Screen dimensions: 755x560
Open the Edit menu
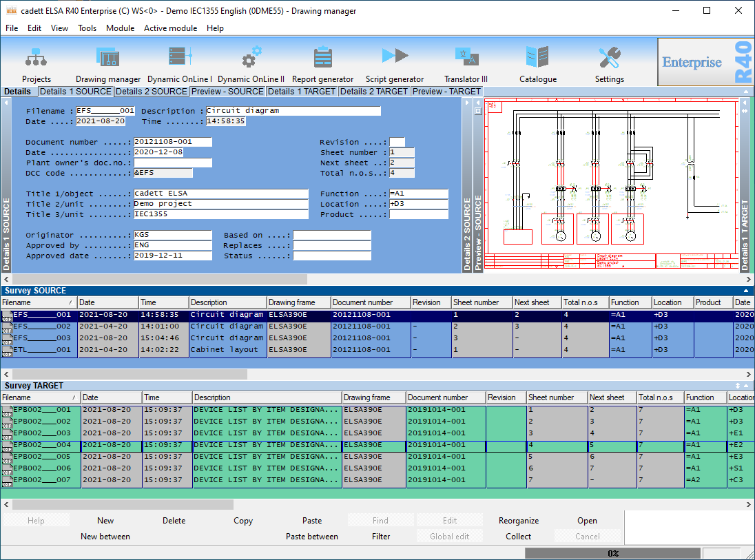click(34, 28)
